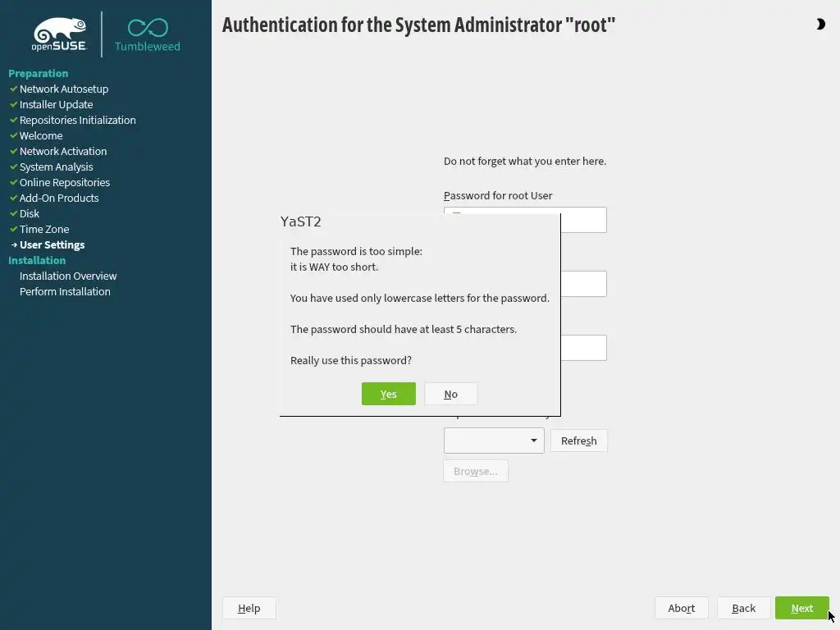
Task: Open the public key device dropdown
Action: pos(494,441)
